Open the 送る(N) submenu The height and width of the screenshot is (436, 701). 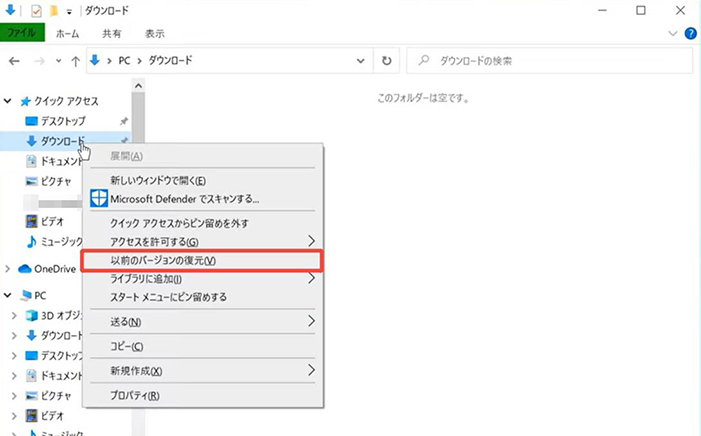(x=203, y=322)
